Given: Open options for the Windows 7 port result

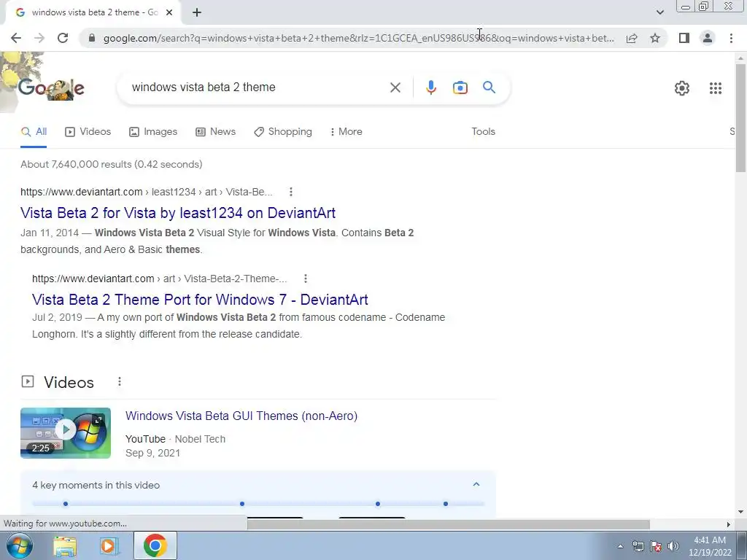Looking at the screenshot, I should pyautogui.click(x=306, y=279).
